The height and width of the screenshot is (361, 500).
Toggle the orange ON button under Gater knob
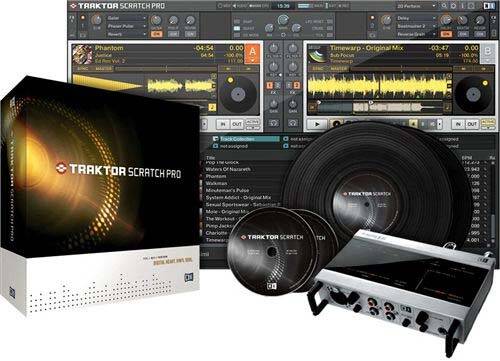tap(156, 34)
